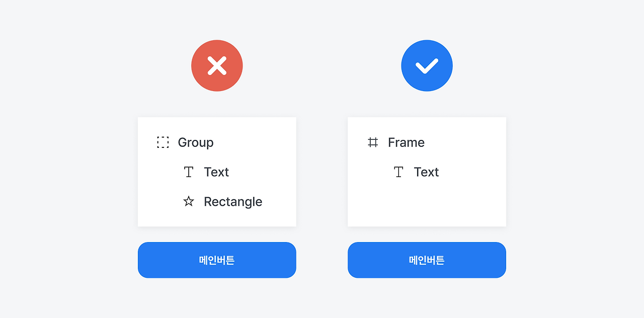Click the red X circle icon

pos(217,66)
